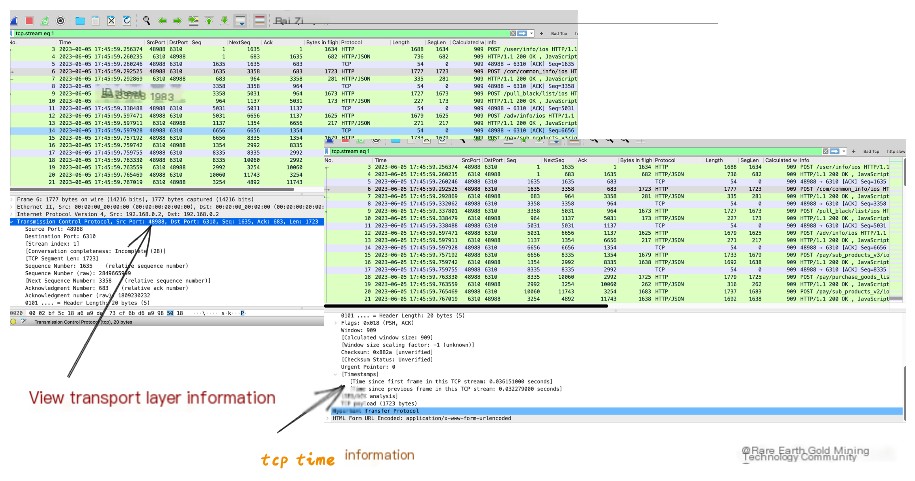This screenshot has width=915, height=481.
Task: Clear the display filter in front window
Action: click(826, 151)
